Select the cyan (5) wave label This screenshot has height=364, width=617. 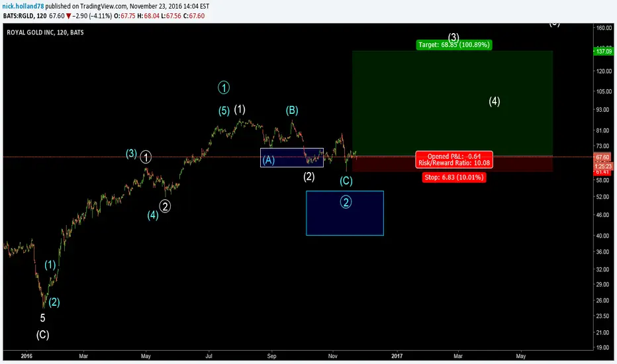coord(224,111)
